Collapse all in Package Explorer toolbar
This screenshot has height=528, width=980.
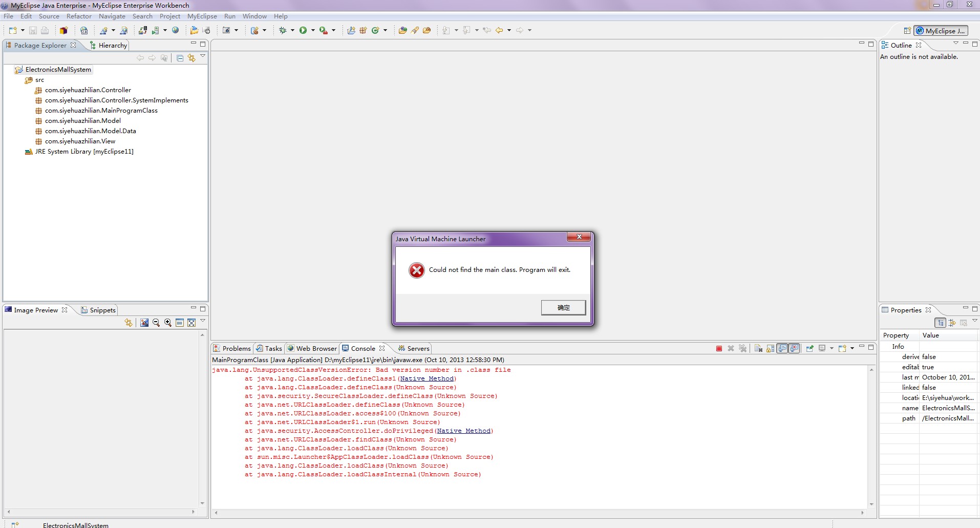coord(180,58)
